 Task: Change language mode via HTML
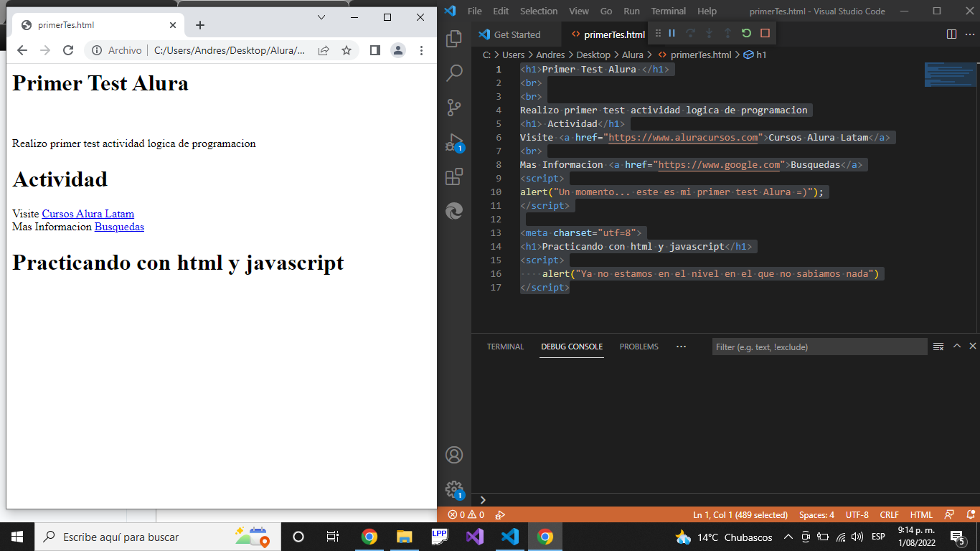(921, 514)
